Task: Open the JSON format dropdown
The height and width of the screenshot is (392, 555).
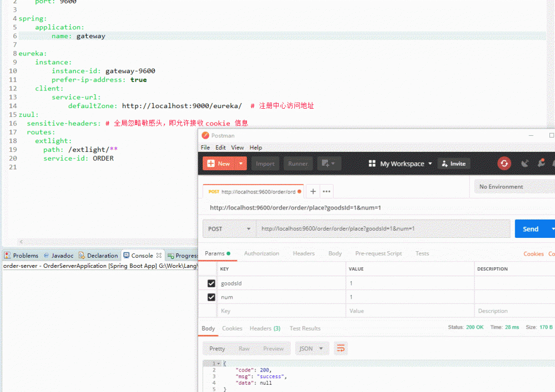Action: [x=312, y=349]
